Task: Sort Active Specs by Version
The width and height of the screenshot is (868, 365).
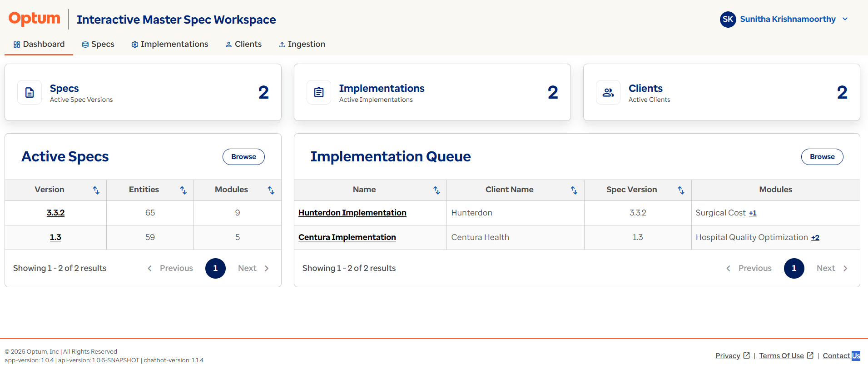Action: (x=96, y=190)
